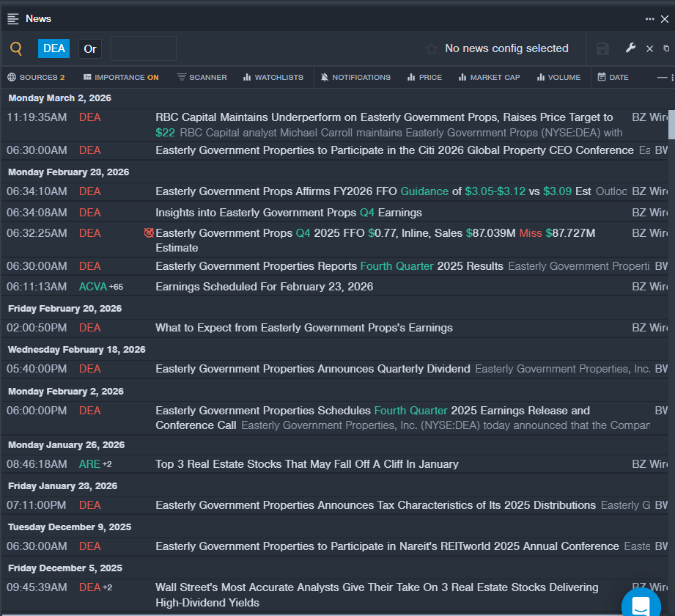The image size is (675, 616).
Task: Open the Sources filter dropdown
Action: (37, 77)
